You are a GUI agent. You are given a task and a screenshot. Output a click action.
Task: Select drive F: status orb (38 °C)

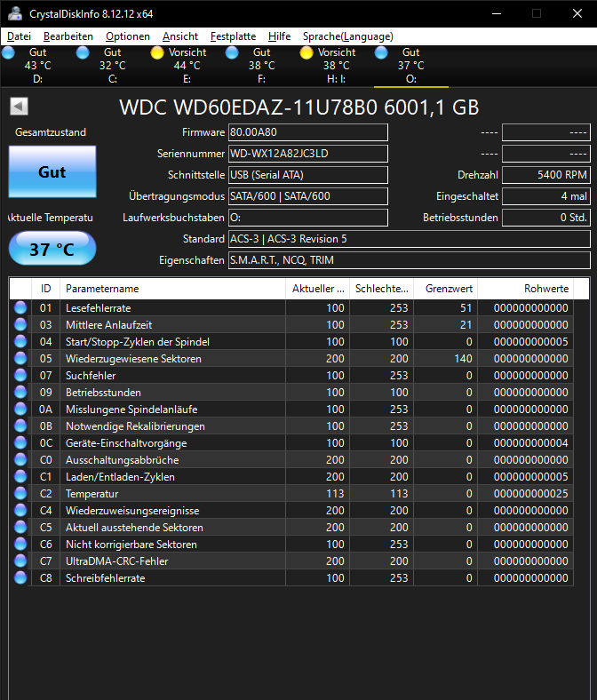[x=232, y=52]
